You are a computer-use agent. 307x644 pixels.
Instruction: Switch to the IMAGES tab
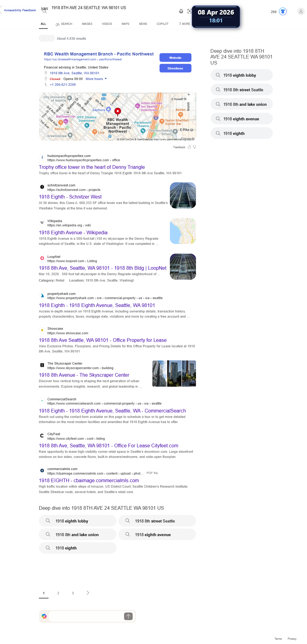point(87,24)
